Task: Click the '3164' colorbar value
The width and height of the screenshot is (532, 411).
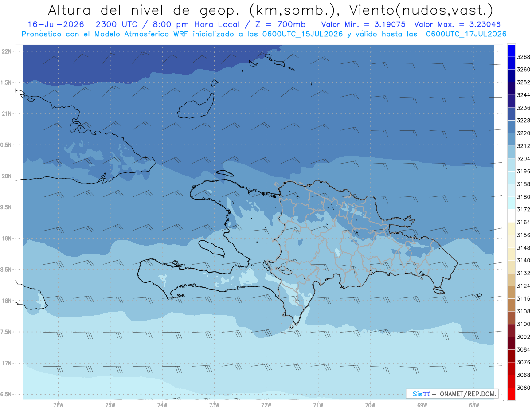Action: (524, 222)
